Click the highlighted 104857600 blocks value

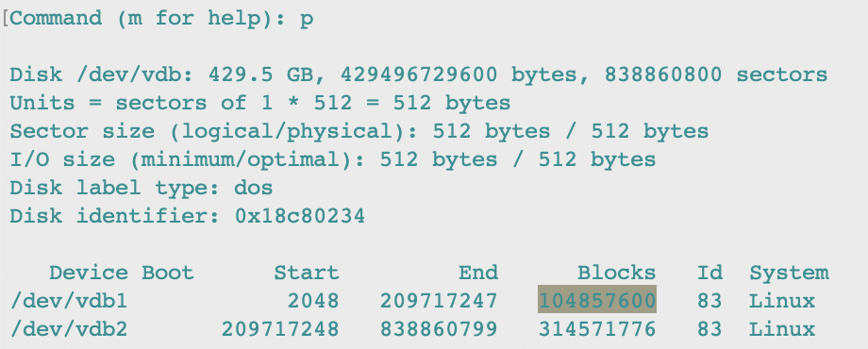(x=597, y=300)
